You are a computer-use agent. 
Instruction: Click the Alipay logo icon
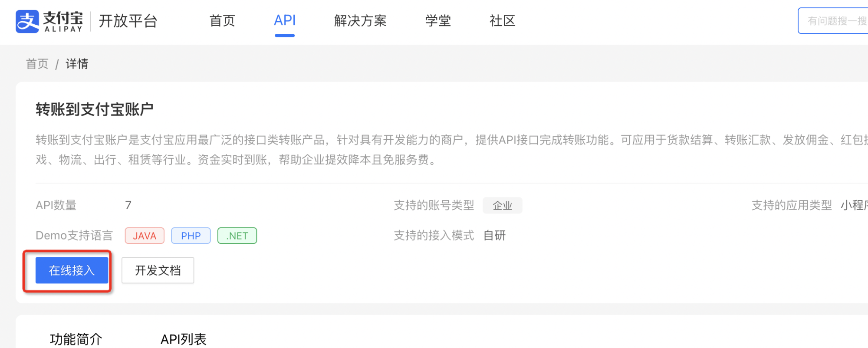point(27,21)
